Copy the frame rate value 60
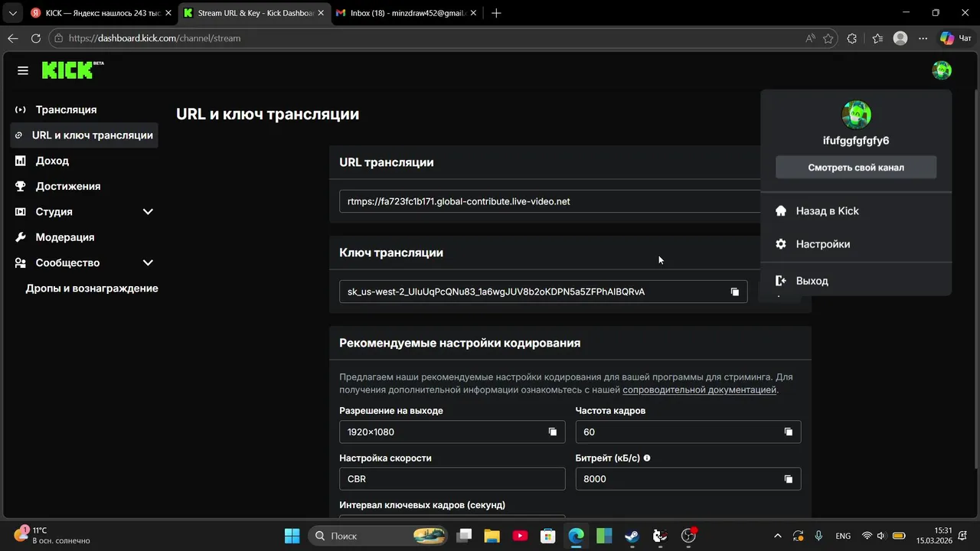The height and width of the screenshot is (551, 980). 789,432
